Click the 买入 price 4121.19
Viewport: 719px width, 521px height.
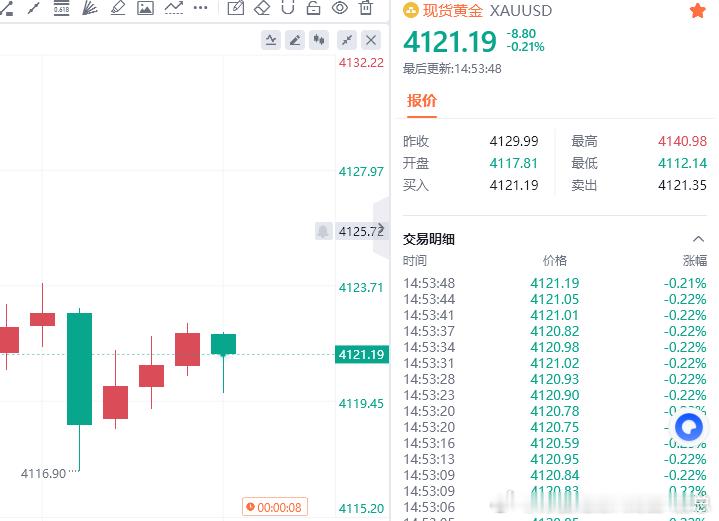(514, 185)
